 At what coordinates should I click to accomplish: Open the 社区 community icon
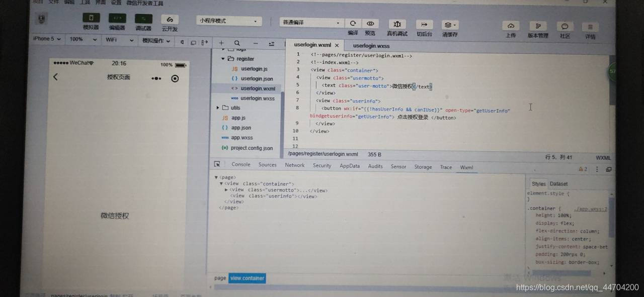point(565,27)
